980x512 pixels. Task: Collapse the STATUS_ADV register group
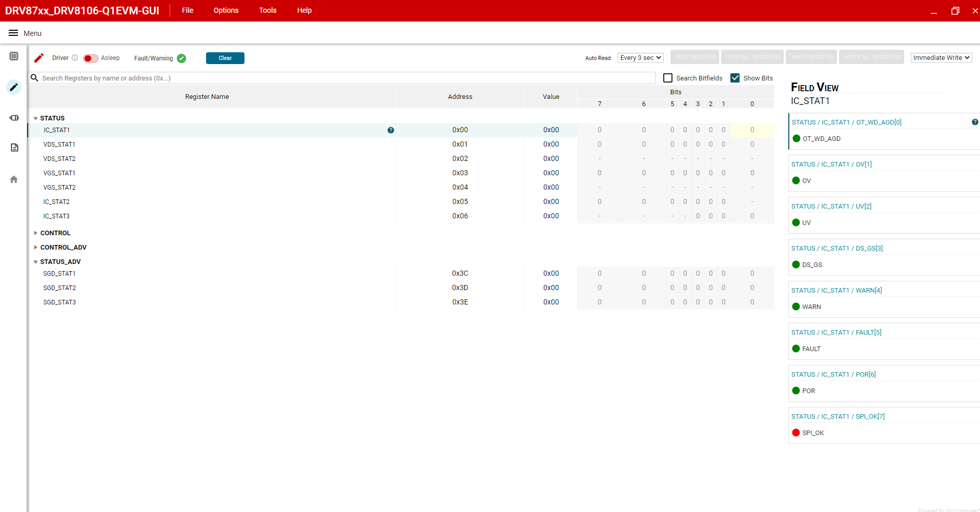coord(36,262)
